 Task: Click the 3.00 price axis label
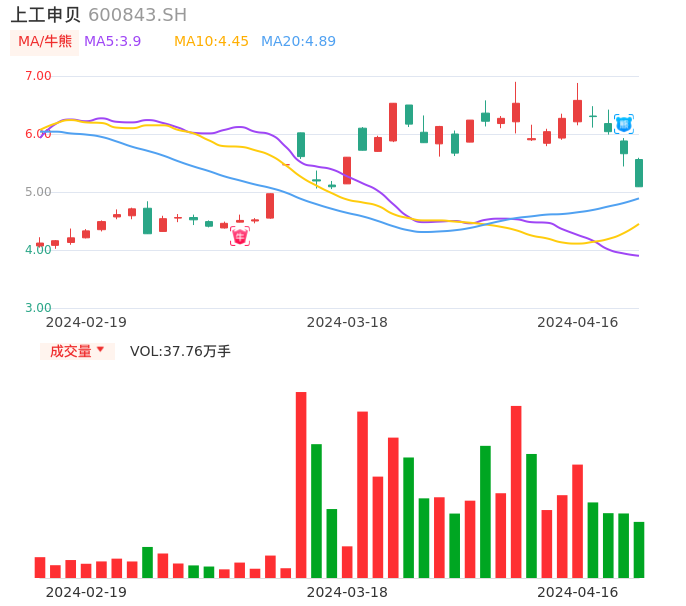coord(38,308)
